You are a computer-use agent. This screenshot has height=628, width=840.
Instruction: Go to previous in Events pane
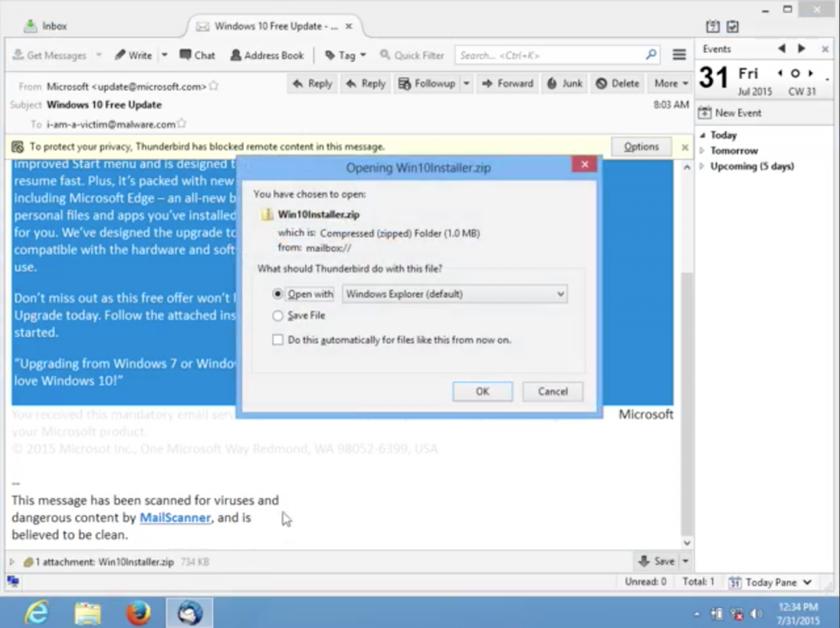[782, 48]
